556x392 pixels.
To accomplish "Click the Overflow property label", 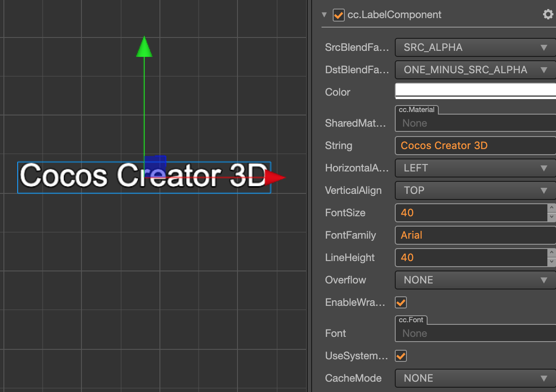I will 346,280.
